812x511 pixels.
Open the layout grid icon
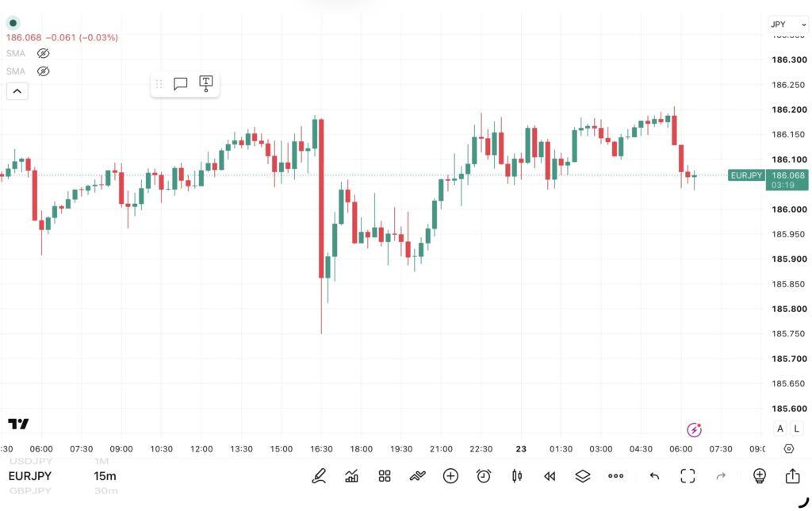tap(385, 476)
